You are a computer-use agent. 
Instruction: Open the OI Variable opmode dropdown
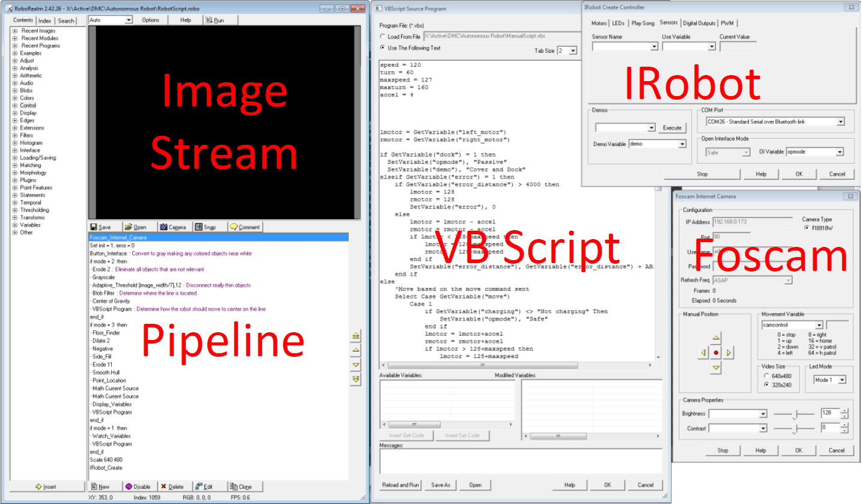839,152
